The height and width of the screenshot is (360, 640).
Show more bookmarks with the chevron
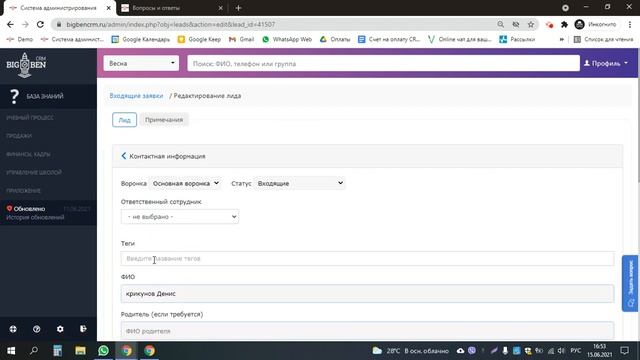[562, 39]
